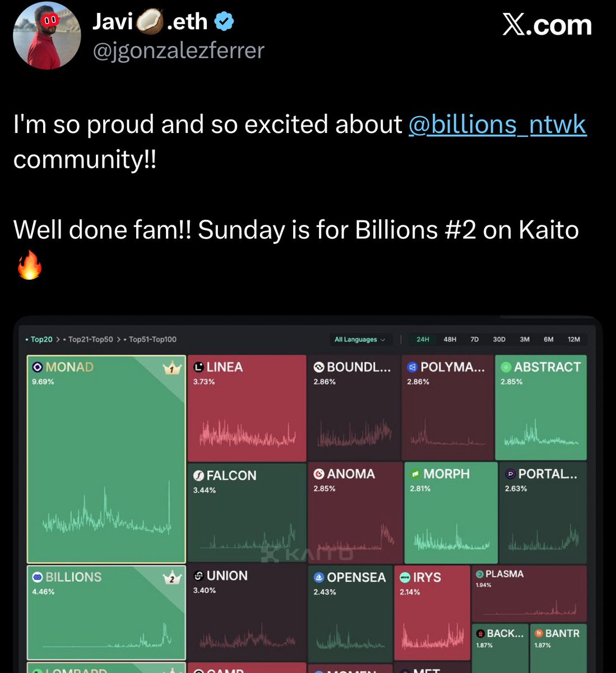This screenshot has width=616, height=673.
Task: Click the blue verified badge next to Javi.eth
Action: 224,22
